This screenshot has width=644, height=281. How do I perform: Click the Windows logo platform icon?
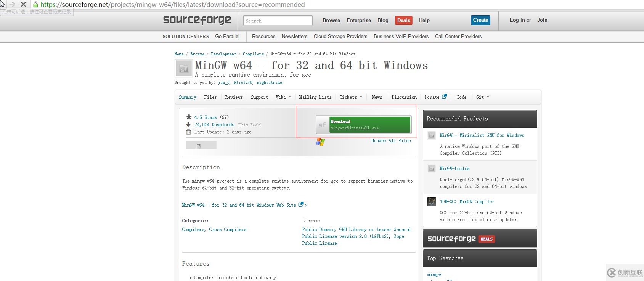point(320,142)
